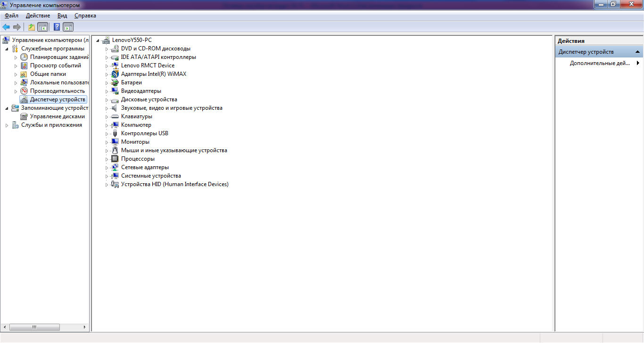Click the Forward arrow toolbar icon
The image size is (644, 343).
coord(17,27)
